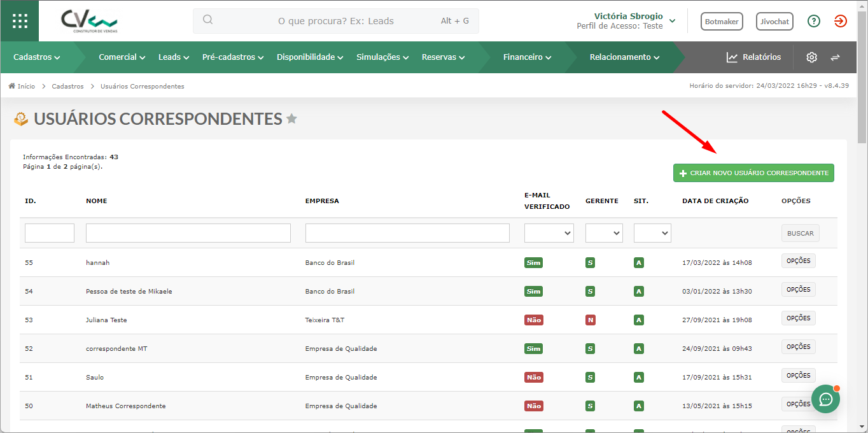This screenshot has width=868, height=433.
Task: Click 'Sim' badge in hannah row
Action: (x=533, y=262)
